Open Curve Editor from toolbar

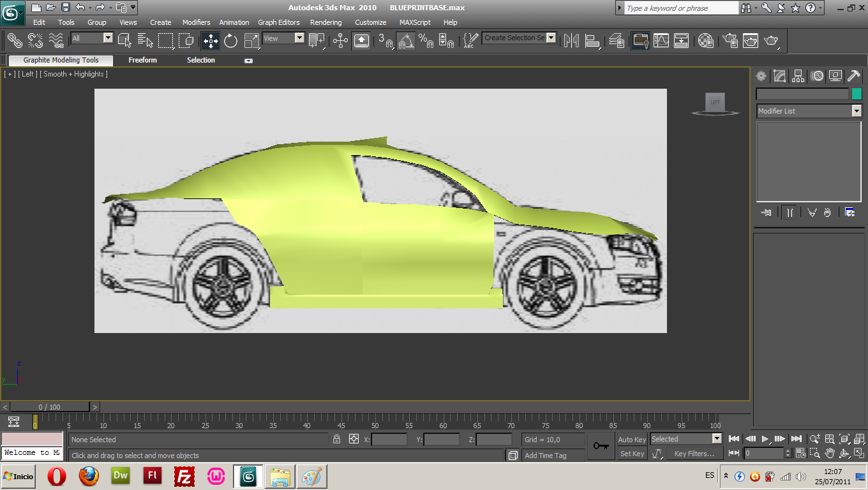661,41
